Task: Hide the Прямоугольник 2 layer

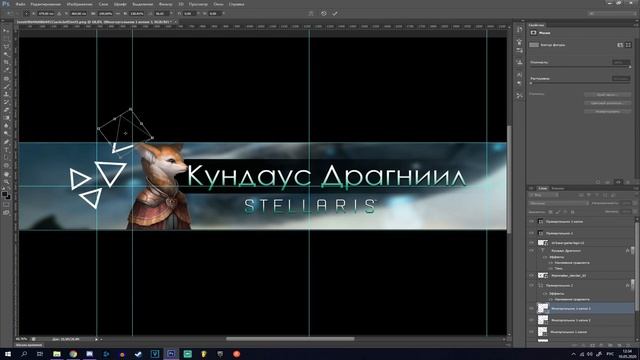Action: [x=531, y=285]
